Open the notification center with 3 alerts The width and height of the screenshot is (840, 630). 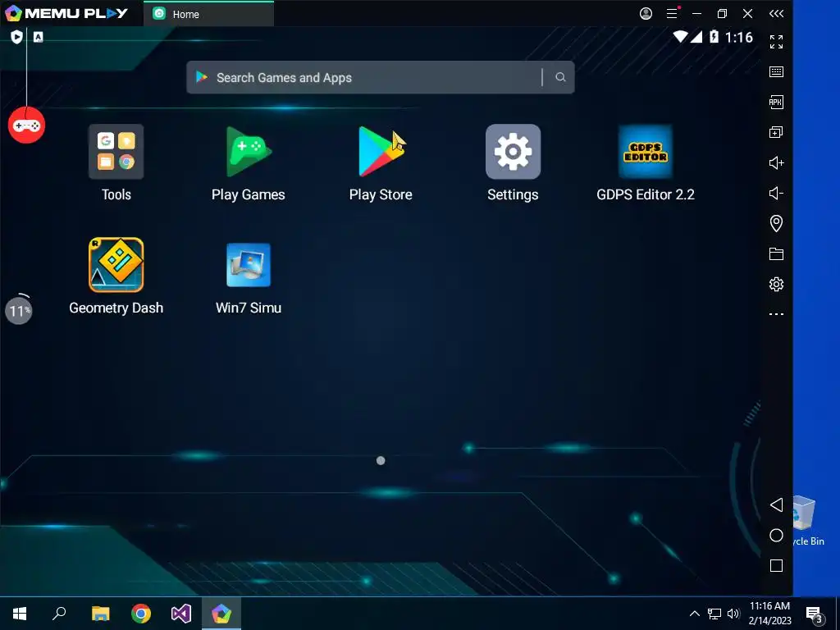click(815, 615)
